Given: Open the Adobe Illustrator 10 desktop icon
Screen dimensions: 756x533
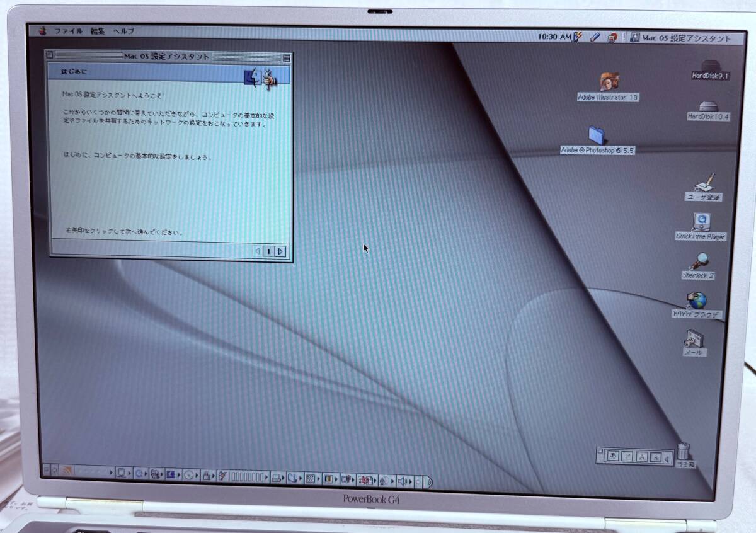Looking at the screenshot, I should pos(609,81).
